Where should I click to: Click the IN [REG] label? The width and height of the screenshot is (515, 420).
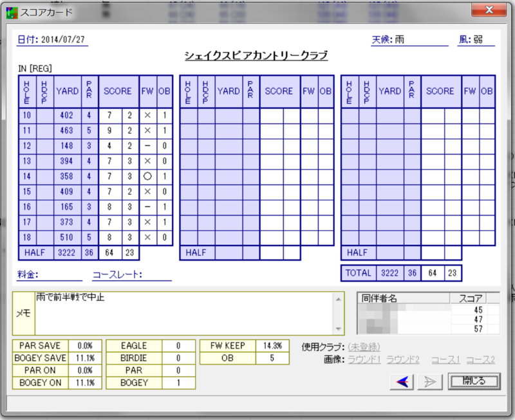click(x=35, y=69)
